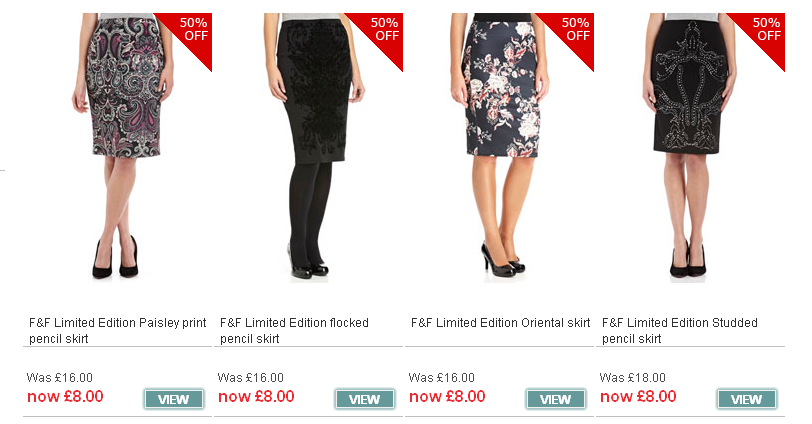Click the Studded skirt 50% OFF badge
The width and height of the screenshot is (812, 424).
[x=765, y=32]
